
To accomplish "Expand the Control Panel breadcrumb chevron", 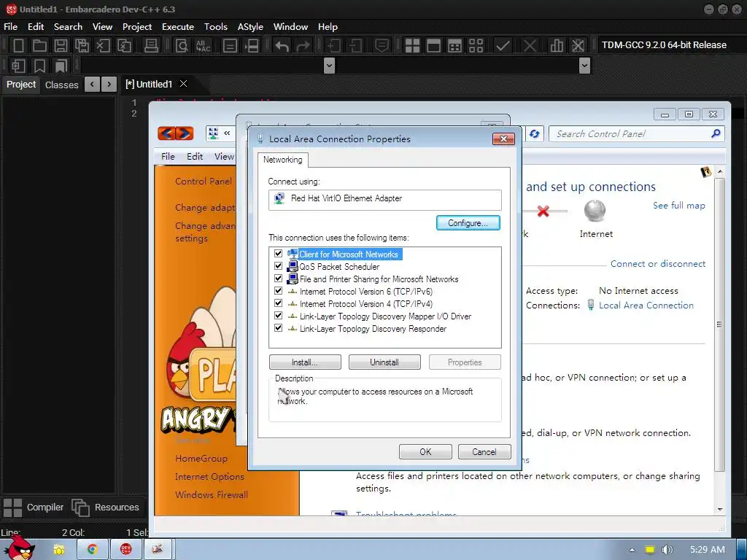I will point(228,133).
